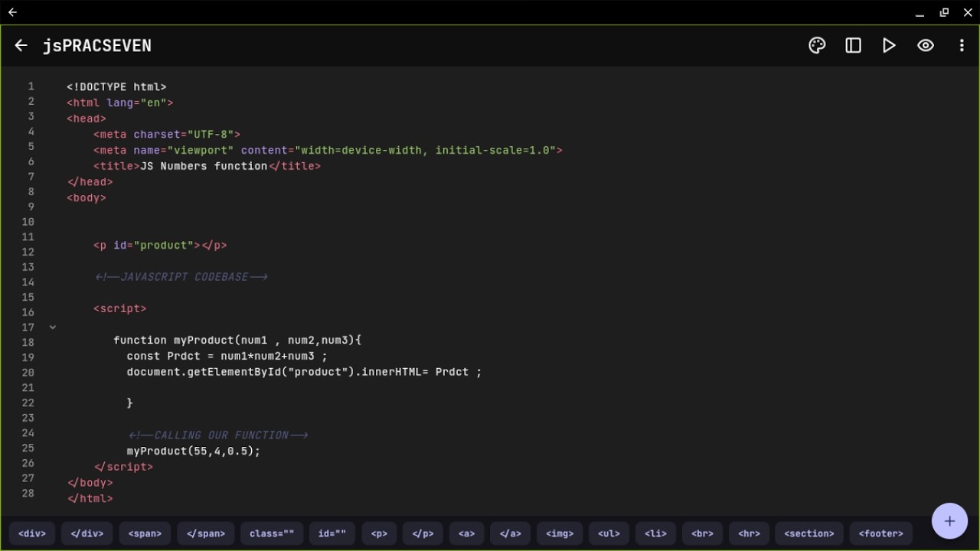Insert the id="" attribute snippet

pyautogui.click(x=332, y=533)
